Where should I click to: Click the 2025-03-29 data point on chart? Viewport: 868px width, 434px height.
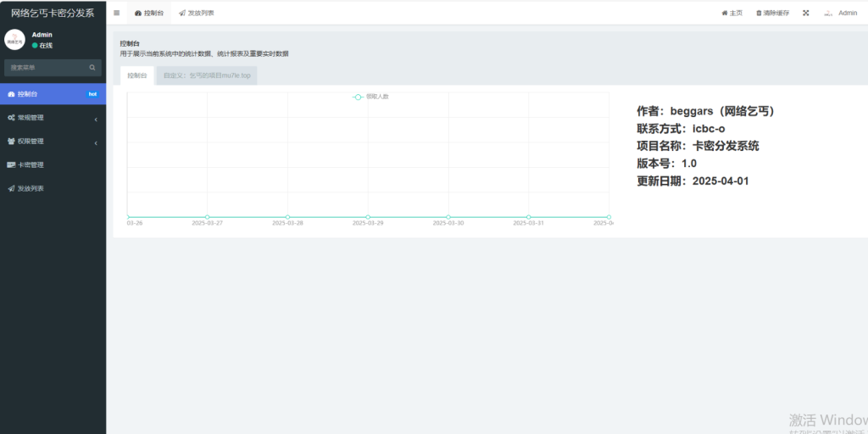[368, 217]
